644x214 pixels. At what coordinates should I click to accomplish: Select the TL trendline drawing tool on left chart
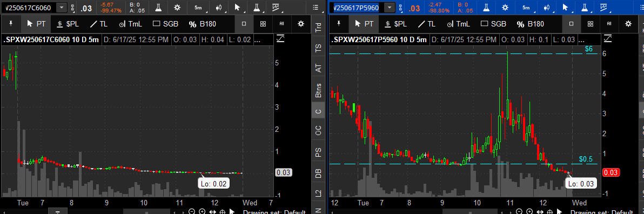[x=98, y=24]
